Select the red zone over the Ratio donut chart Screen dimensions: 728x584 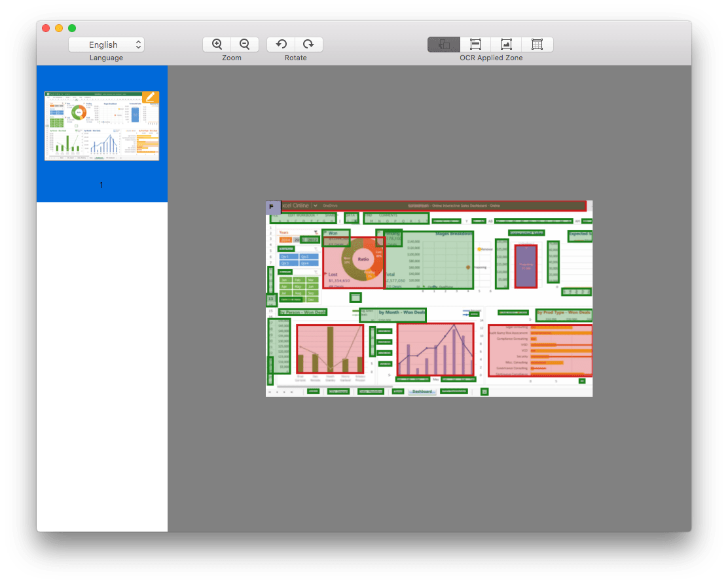point(354,263)
